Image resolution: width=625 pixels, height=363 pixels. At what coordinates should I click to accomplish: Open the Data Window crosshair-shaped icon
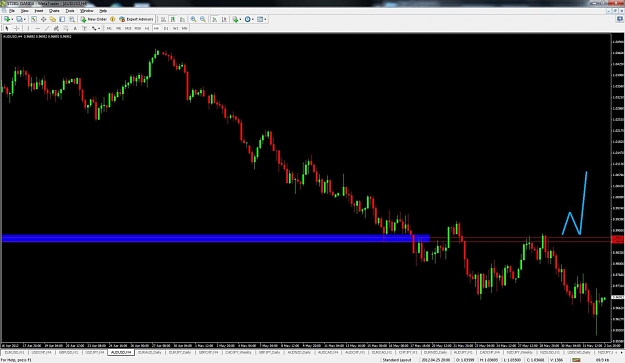point(43,19)
